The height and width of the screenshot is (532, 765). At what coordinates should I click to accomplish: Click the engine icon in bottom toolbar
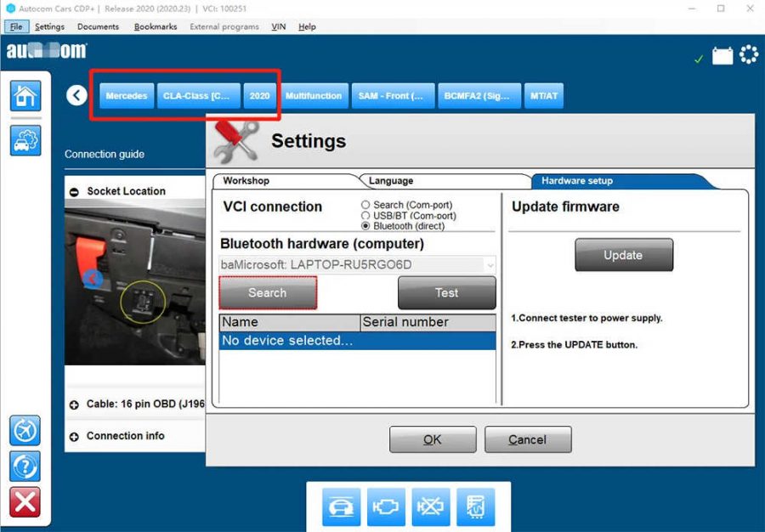386,507
